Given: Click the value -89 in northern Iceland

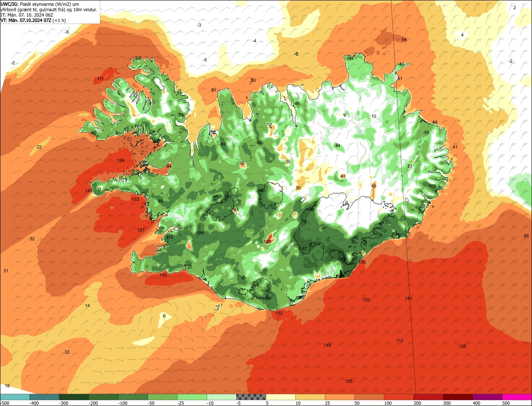Looking at the screenshot, I should (x=223, y=144).
